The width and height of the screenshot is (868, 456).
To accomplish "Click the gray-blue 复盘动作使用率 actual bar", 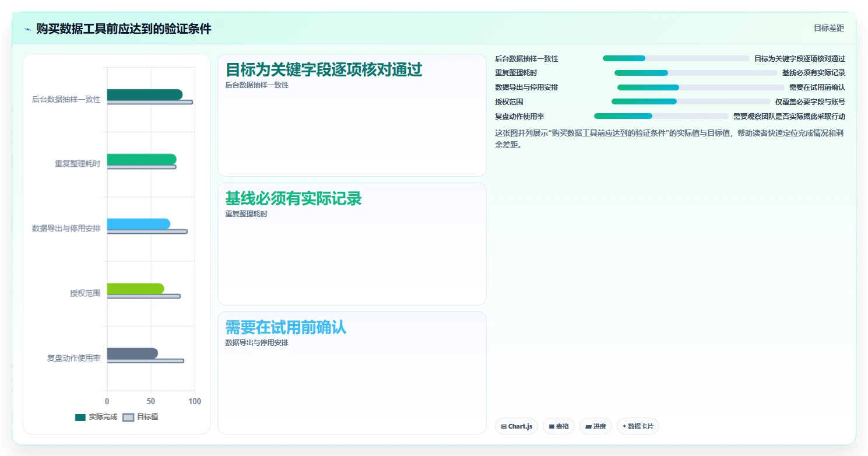I will click(x=132, y=353).
